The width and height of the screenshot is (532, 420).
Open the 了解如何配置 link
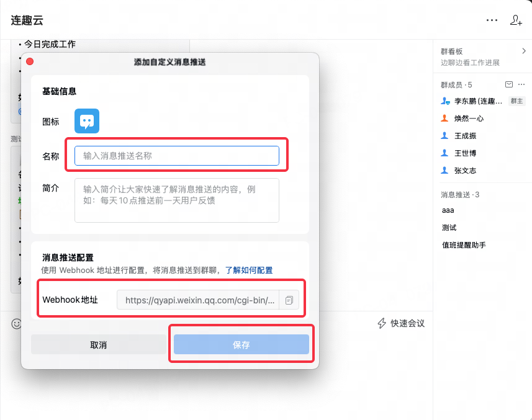tap(248, 270)
